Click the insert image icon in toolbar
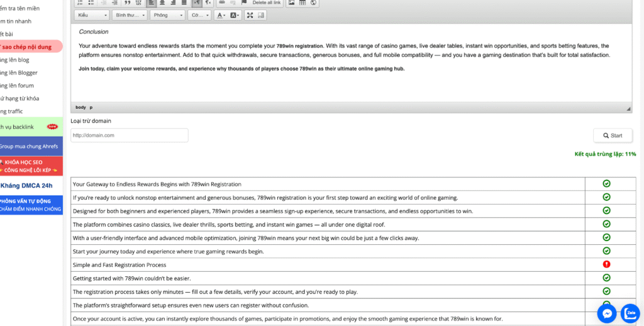This screenshot has height=326, width=644. tap(291, 3)
